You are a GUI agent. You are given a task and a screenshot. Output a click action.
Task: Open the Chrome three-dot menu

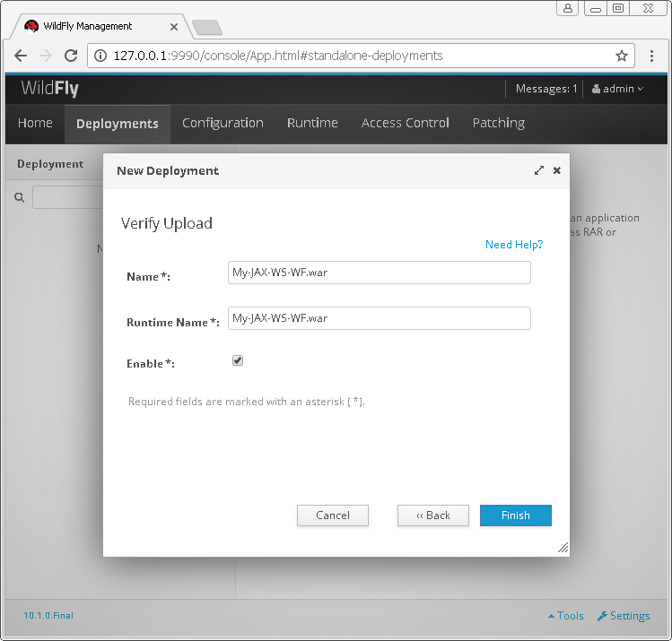[x=651, y=56]
